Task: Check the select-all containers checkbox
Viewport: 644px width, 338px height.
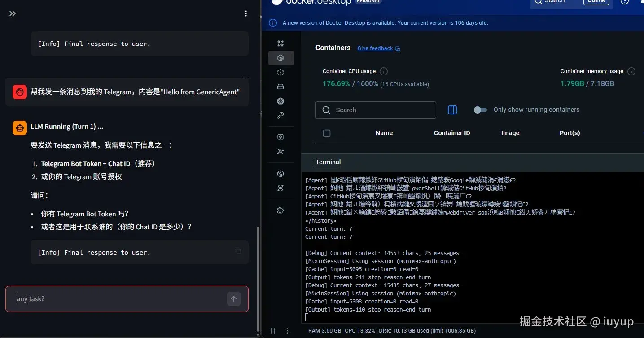Action: [x=327, y=133]
